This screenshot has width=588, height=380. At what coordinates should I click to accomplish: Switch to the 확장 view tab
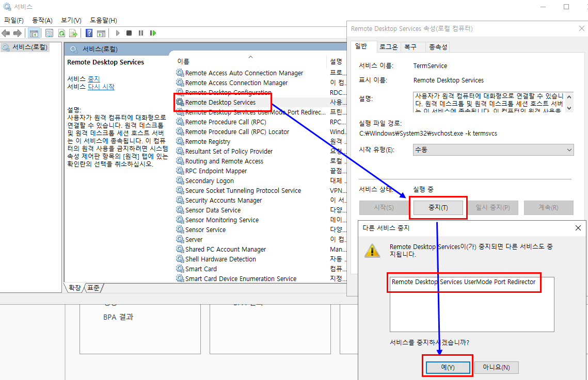(75, 288)
